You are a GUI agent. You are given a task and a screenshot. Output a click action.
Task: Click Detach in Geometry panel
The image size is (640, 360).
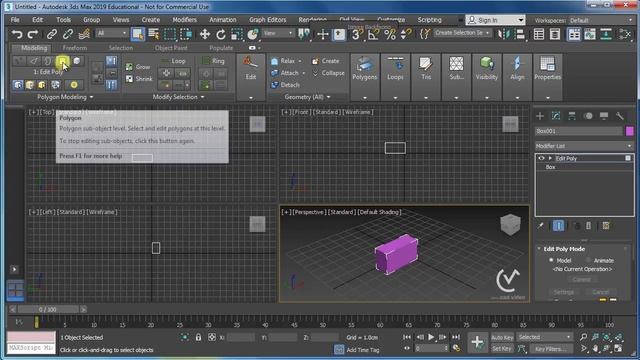tap(285, 85)
